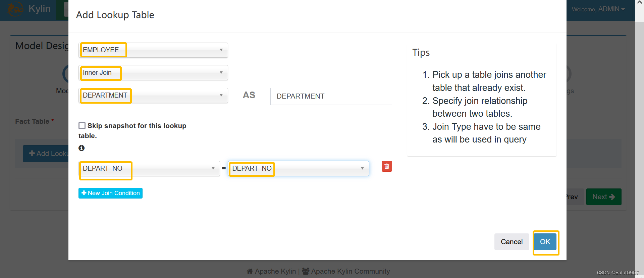Open the skip snapshot info icon

pyautogui.click(x=82, y=148)
